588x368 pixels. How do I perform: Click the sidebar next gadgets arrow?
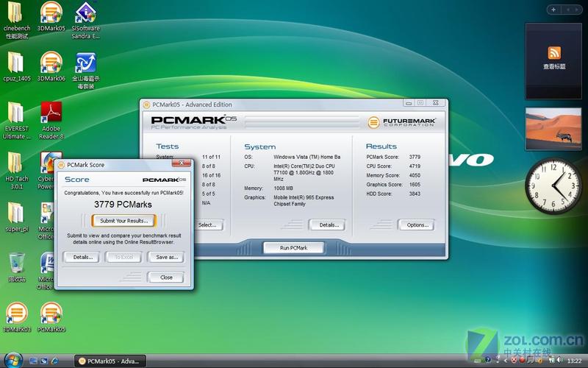point(577,10)
